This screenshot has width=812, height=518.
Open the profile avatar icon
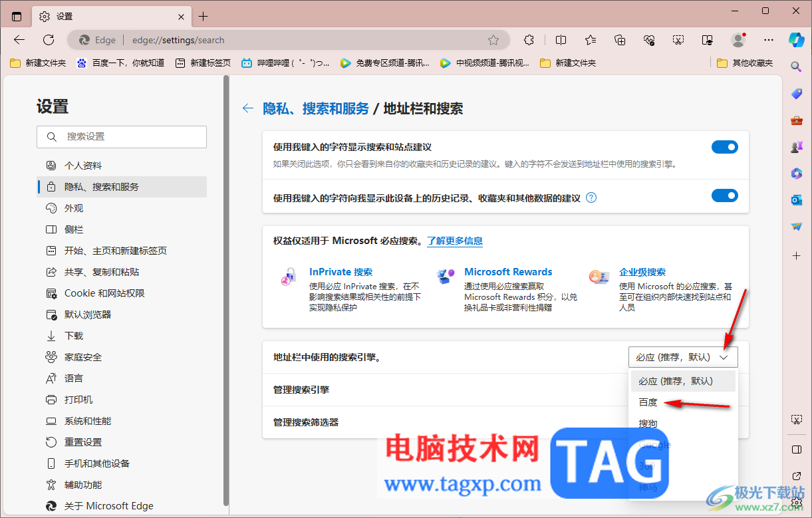point(738,40)
